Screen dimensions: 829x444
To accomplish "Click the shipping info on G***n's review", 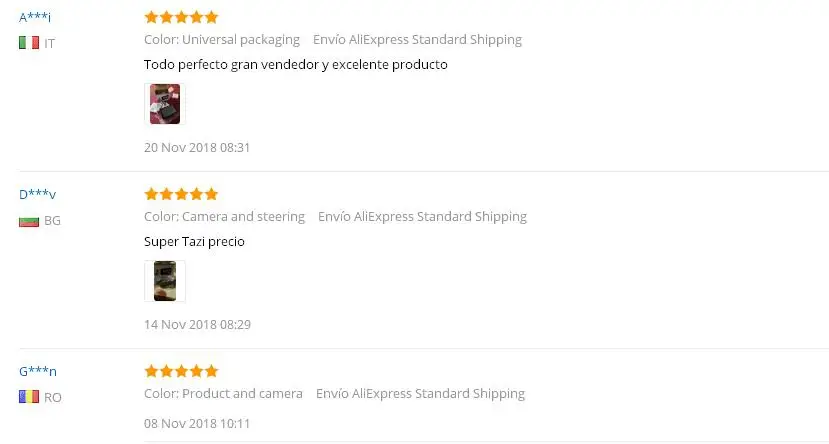I will 420,394.
